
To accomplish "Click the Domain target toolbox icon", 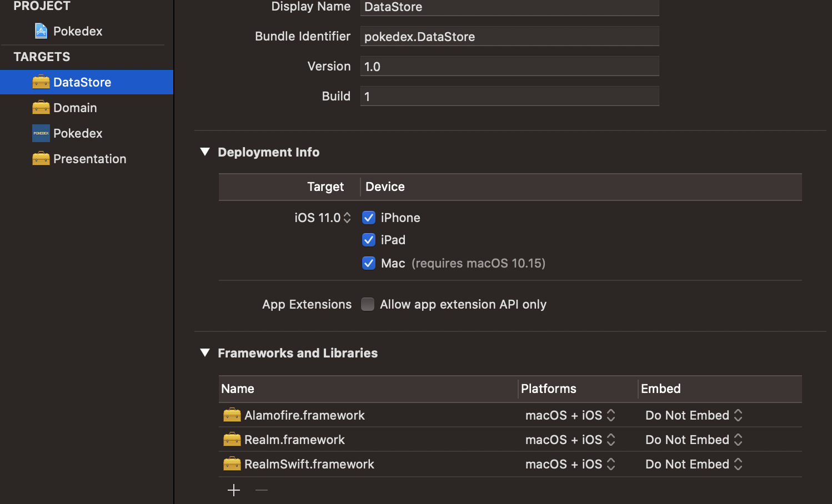I will click(41, 107).
